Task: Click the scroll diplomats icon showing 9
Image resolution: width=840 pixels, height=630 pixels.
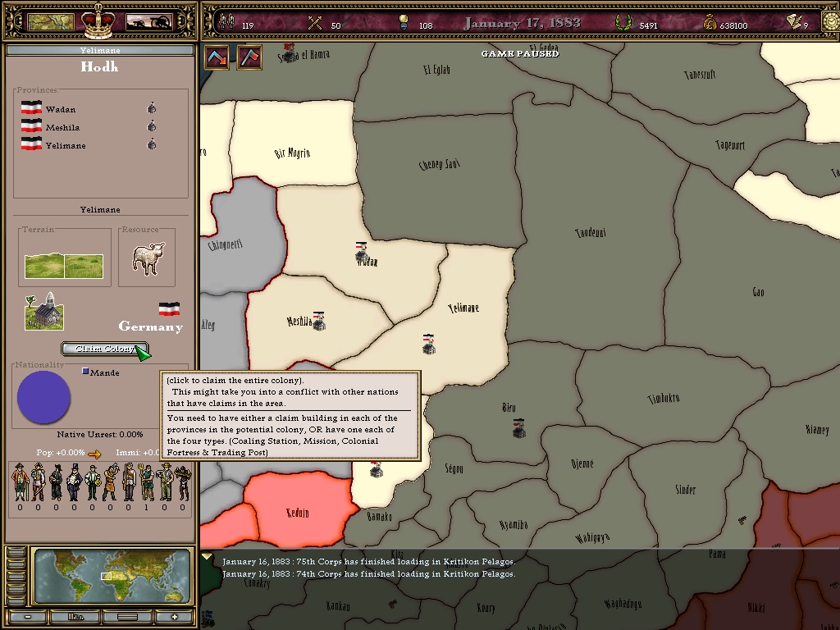Action: [793, 21]
